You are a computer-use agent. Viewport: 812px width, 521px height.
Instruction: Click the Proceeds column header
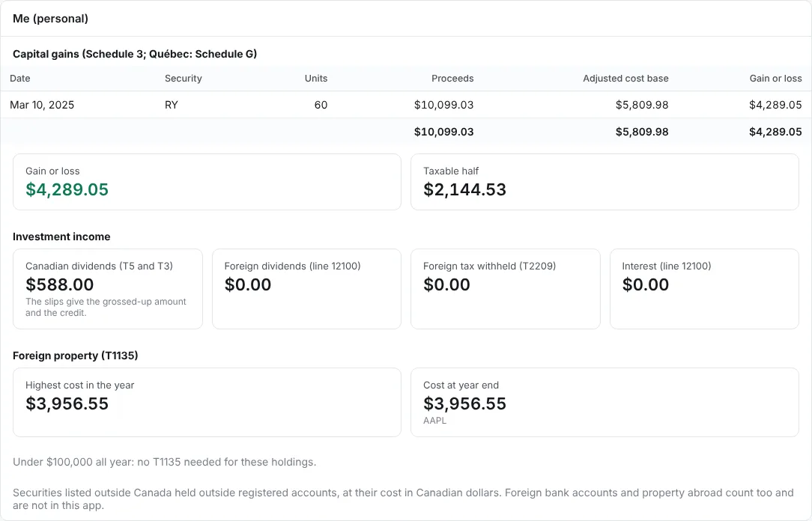pos(452,78)
